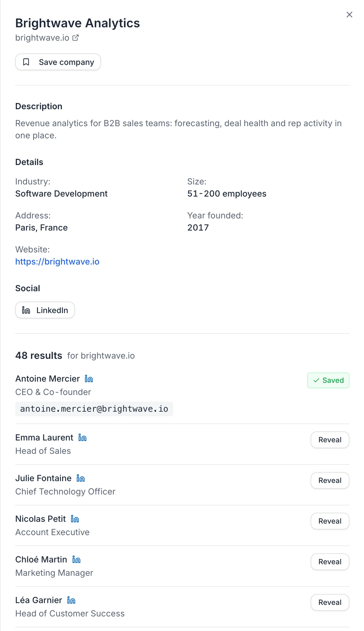Click the brightwave.io domain under the title
The width and height of the screenshot is (364, 631).
click(42, 38)
